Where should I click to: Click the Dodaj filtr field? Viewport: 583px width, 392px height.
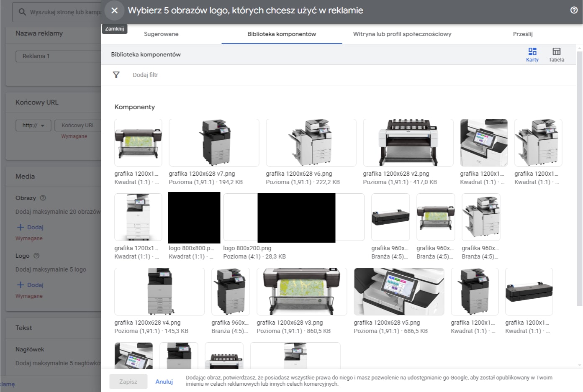[145, 75]
